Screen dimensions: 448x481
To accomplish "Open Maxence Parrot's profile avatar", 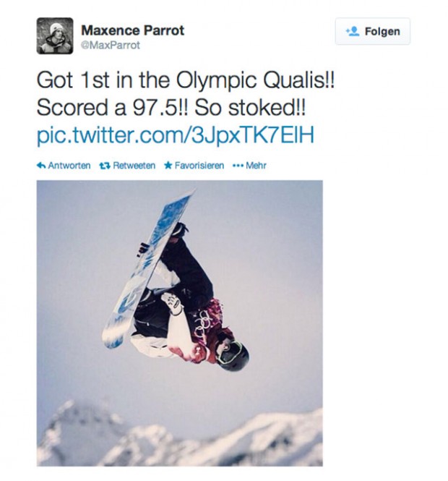I will [55, 36].
